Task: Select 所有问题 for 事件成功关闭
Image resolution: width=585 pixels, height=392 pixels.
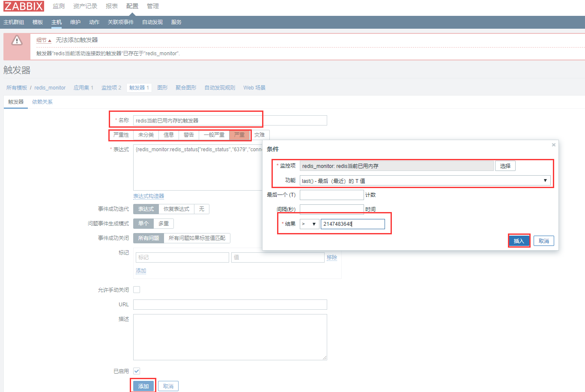Action: click(149, 238)
